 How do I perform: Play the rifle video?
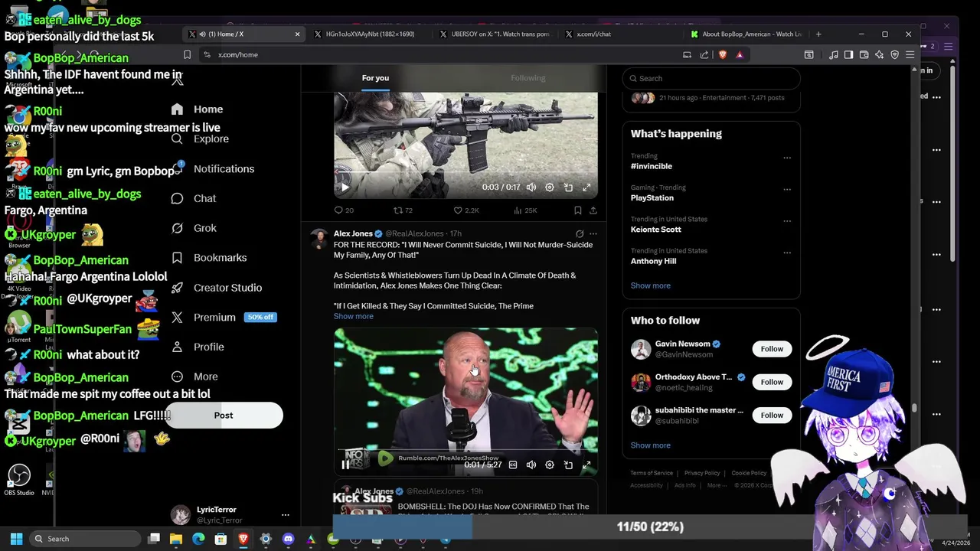point(345,187)
